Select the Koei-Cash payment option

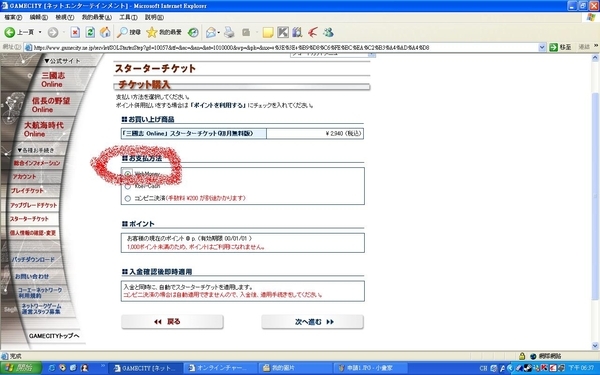click(127, 186)
